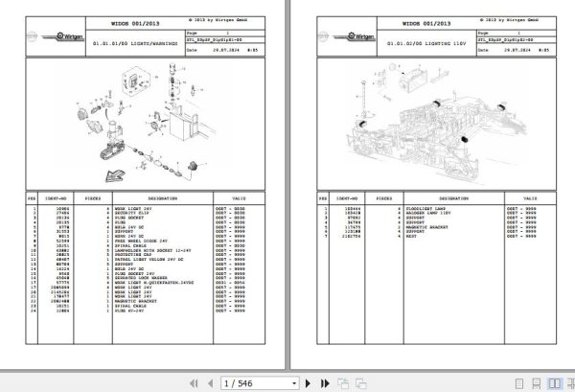
Task: Advance to the next page
Action: pyautogui.click(x=308, y=383)
